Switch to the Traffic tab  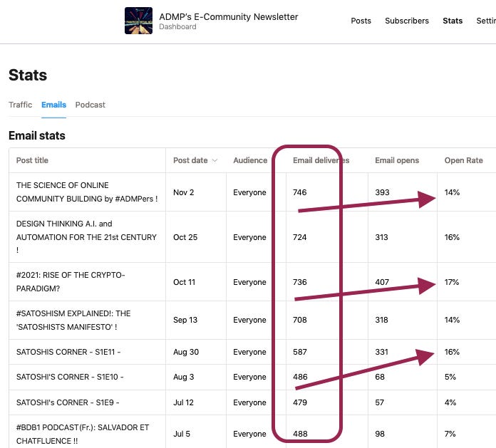(x=20, y=105)
